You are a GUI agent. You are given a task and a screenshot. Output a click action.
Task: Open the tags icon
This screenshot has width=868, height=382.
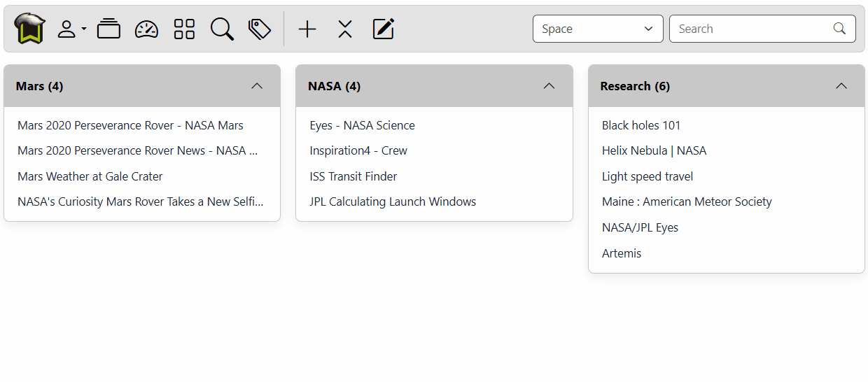point(260,29)
